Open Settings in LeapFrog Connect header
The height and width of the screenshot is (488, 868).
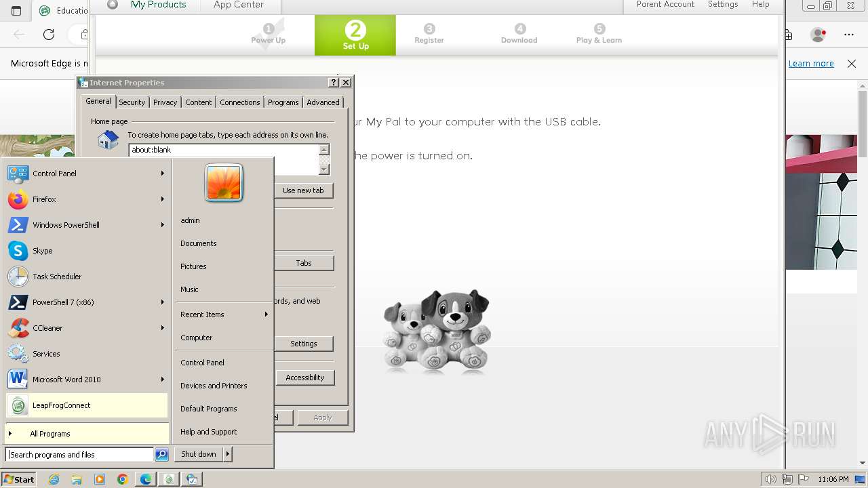coord(723,5)
